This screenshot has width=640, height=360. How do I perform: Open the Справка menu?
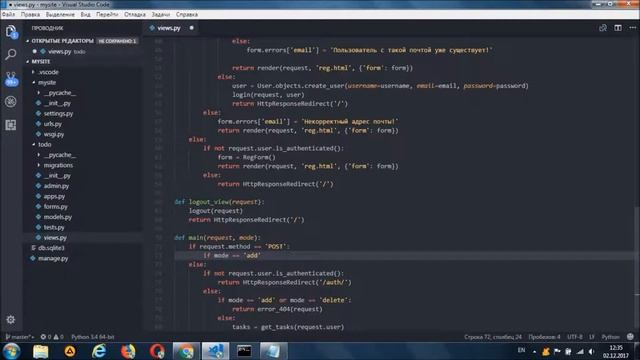[x=187, y=14]
